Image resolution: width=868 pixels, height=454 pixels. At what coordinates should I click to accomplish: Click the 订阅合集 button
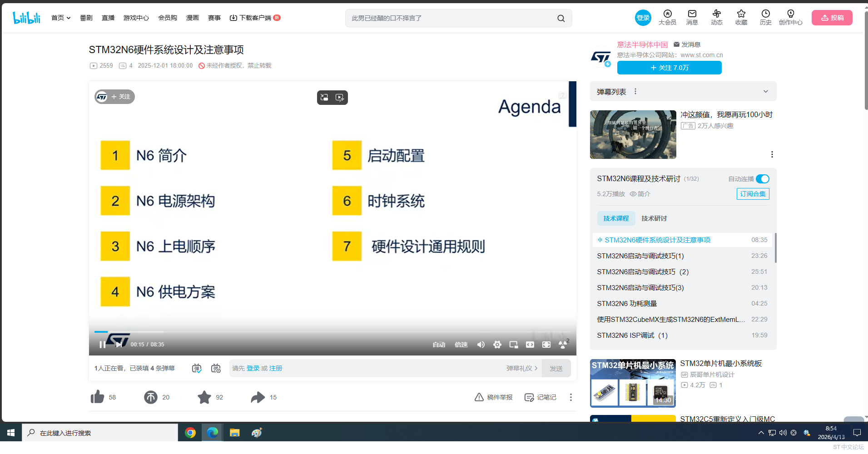753,194
